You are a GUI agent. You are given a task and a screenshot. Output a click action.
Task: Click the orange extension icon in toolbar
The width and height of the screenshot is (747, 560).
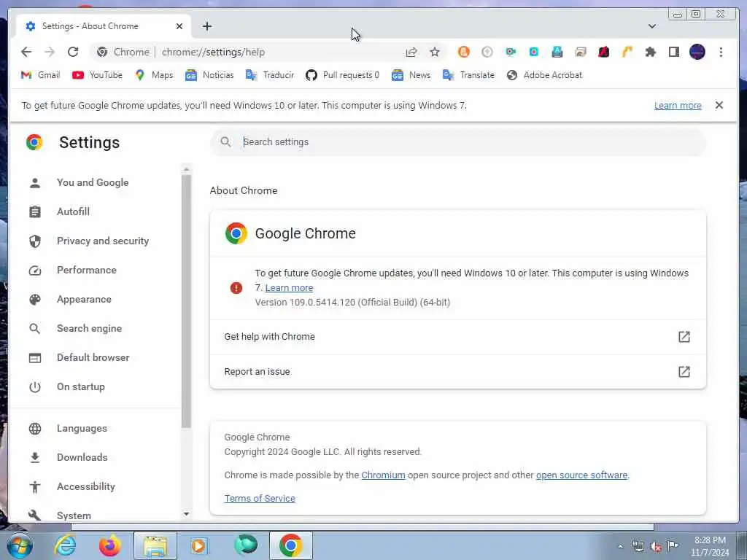coord(463,52)
